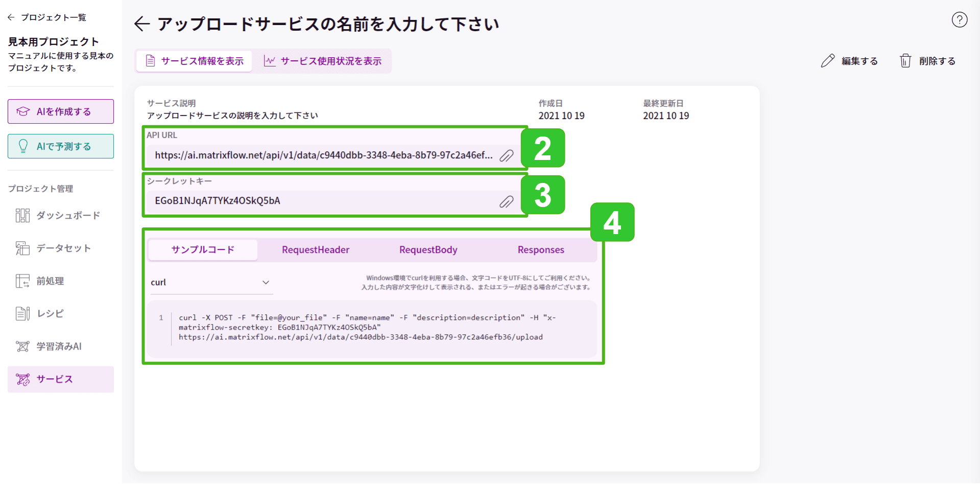Image resolution: width=980 pixels, height=484 pixels.
Task: Open サービス in the sidebar
Action: 61,379
